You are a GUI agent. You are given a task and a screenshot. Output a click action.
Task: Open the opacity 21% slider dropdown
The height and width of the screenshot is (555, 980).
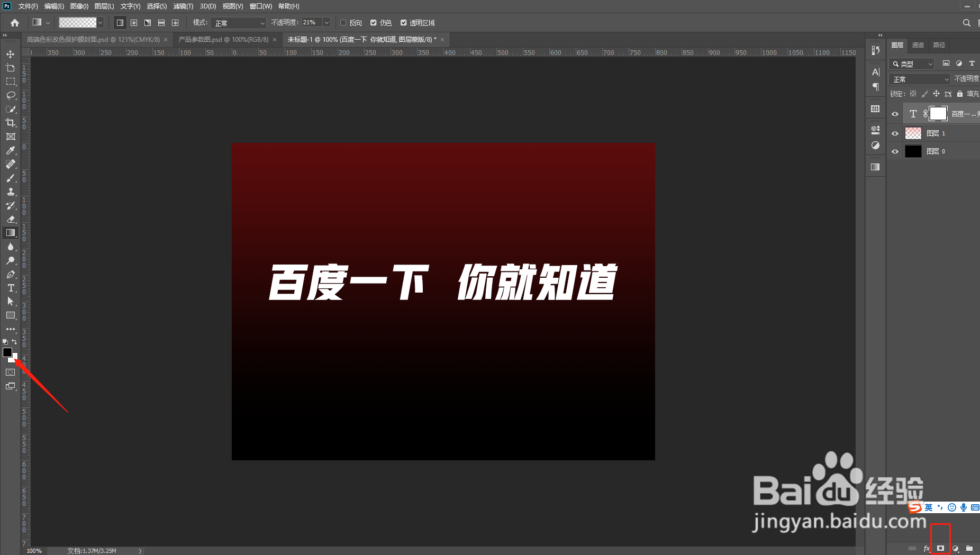coord(326,23)
